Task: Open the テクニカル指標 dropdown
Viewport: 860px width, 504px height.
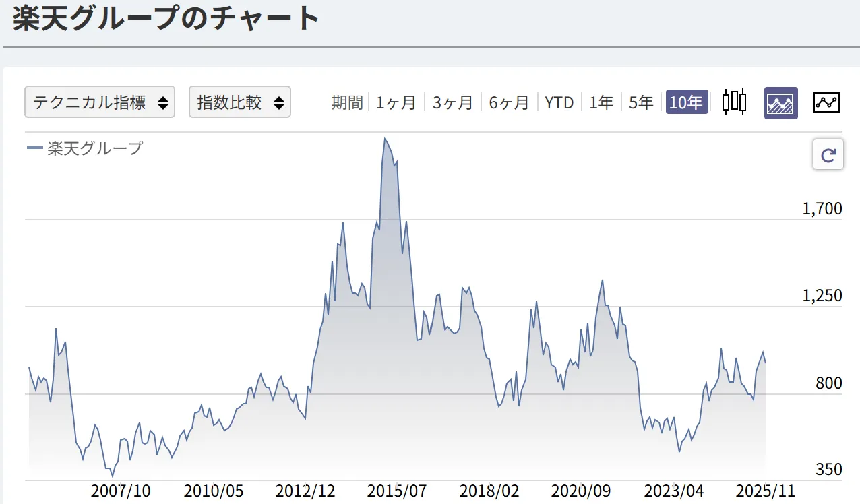Action: (x=100, y=102)
